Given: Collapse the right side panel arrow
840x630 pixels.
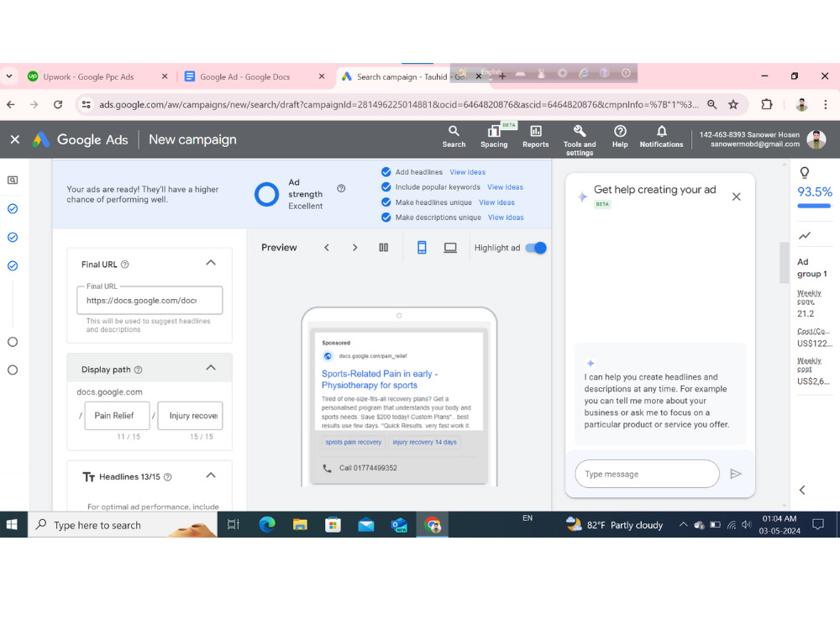Looking at the screenshot, I should 802,490.
